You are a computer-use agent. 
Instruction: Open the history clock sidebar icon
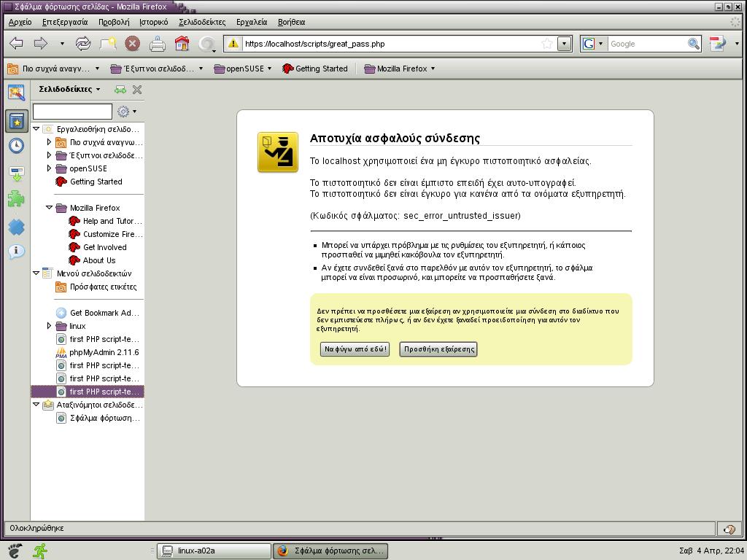[x=16, y=146]
